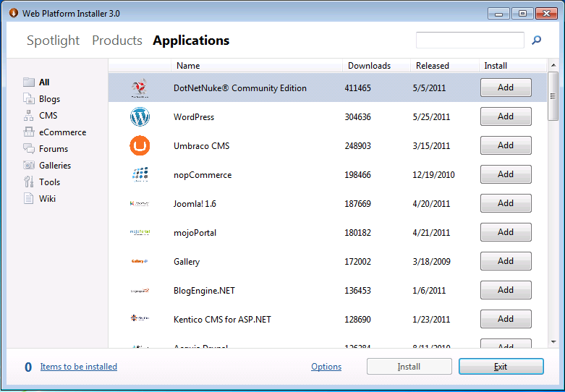Click the Exit button

click(501, 367)
